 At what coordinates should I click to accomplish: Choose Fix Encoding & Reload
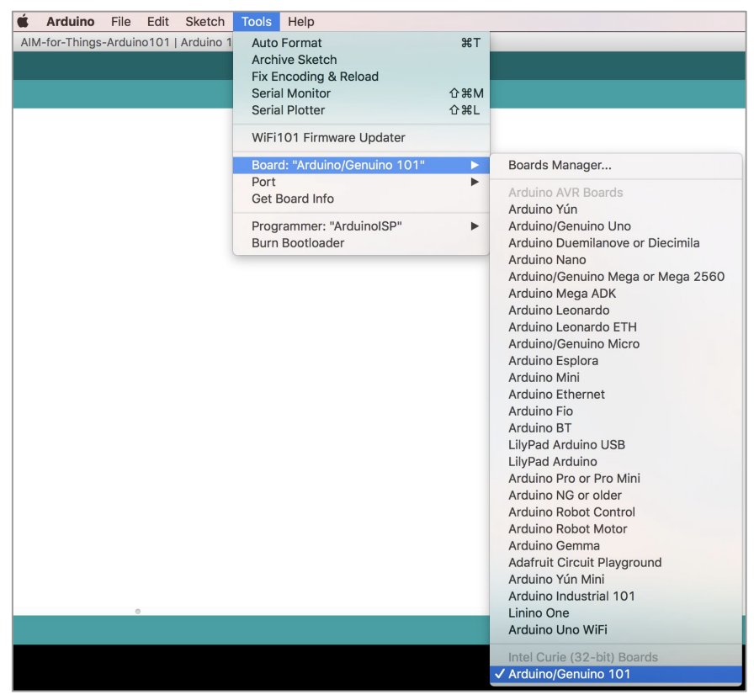coord(361,77)
